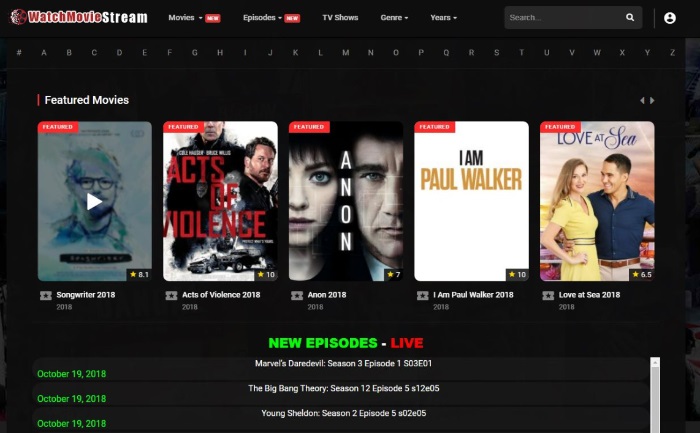Screen dimensions: 700x433
Task: Filter titles starting with letter M
Action: (x=346, y=53)
